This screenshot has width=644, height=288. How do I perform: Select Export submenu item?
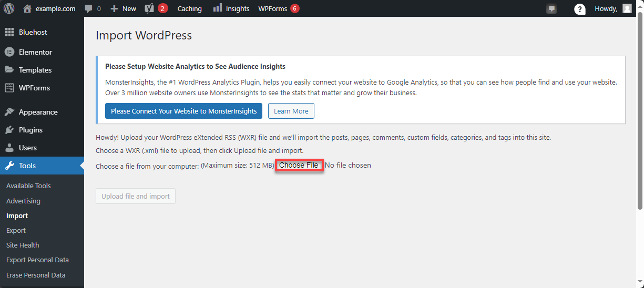[16, 230]
